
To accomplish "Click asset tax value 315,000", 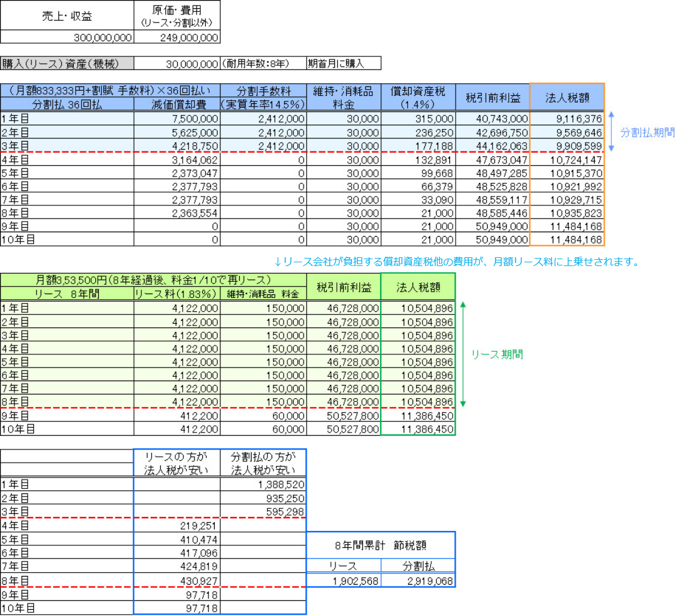I will 418,118.
